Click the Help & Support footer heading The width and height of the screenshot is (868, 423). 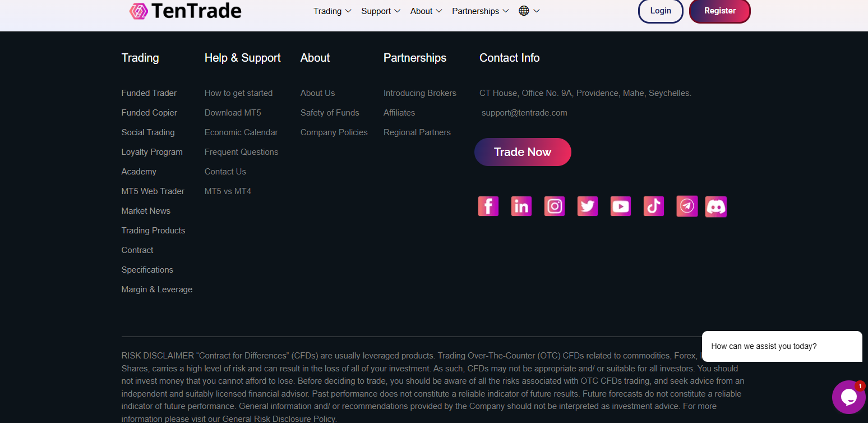[x=243, y=58]
